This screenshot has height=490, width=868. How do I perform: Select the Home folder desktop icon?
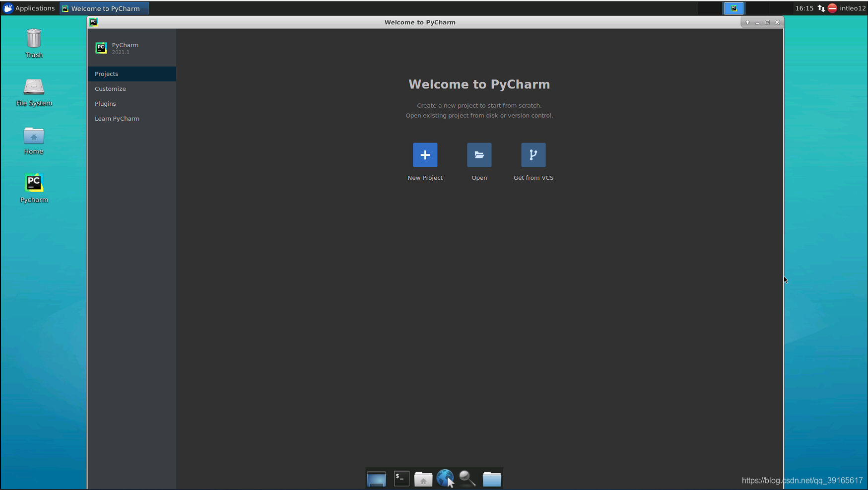coord(34,140)
